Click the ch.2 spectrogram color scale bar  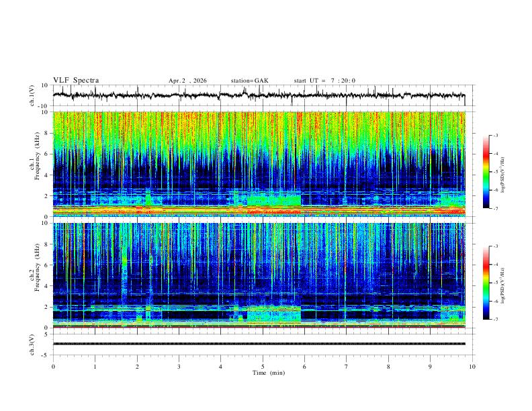click(x=486, y=283)
